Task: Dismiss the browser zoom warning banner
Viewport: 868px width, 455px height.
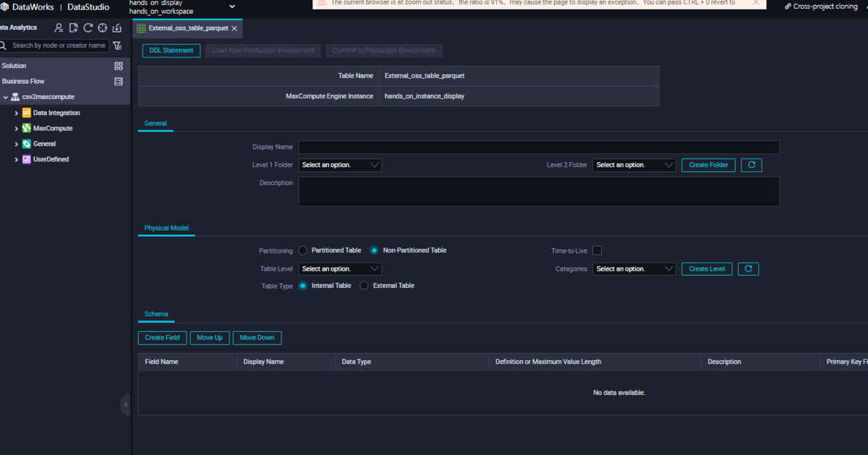Action: [x=756, y=2]
